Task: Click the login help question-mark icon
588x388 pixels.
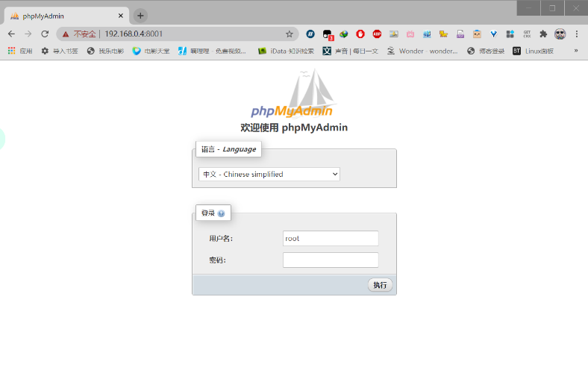Action: click(222, 213)
